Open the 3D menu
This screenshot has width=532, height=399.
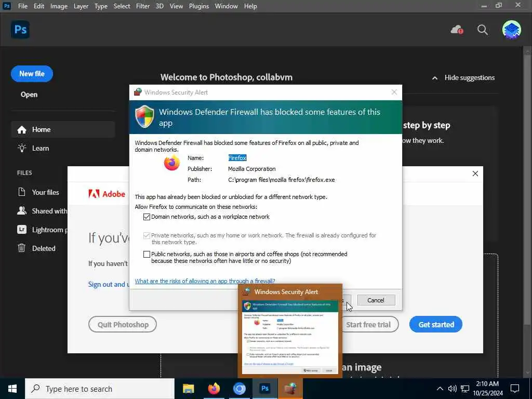159,6
